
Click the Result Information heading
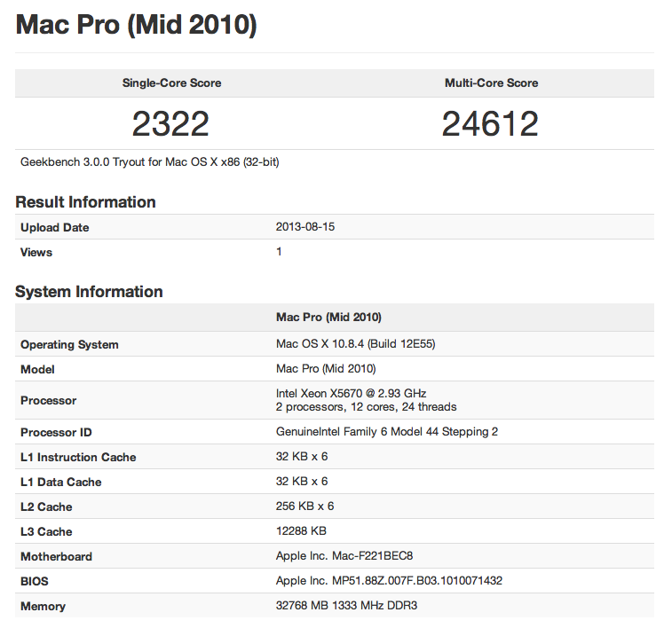(86, 202)
